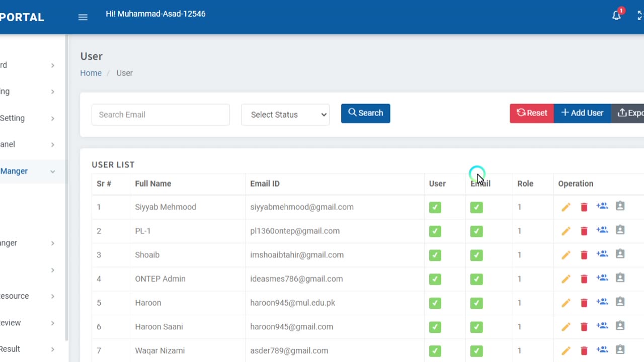644x362 pixels.
Task: Open add-group icon for Haroon Saani
Action: click(x=602, y=326)
